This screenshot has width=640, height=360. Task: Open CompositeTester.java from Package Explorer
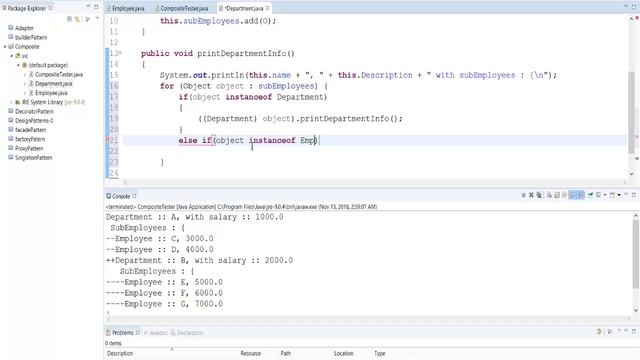[x=59, y=75]
